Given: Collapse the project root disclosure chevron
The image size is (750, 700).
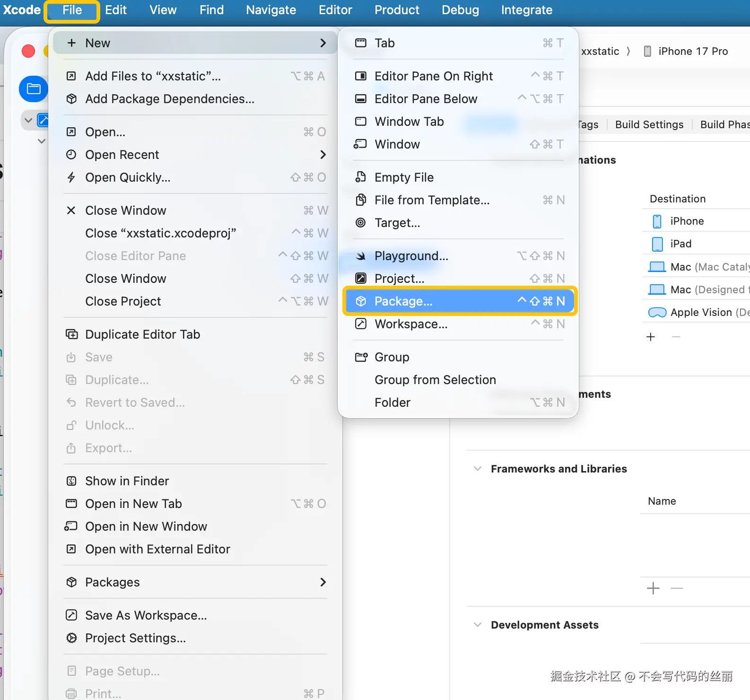Looking at the screenshot, I should pyautogui.click(x=28, y=120).
